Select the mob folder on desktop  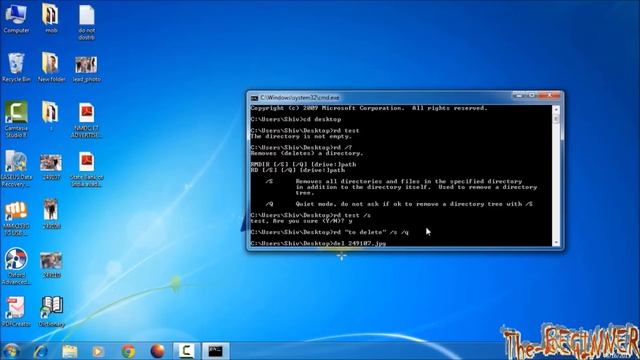[51, 18]
